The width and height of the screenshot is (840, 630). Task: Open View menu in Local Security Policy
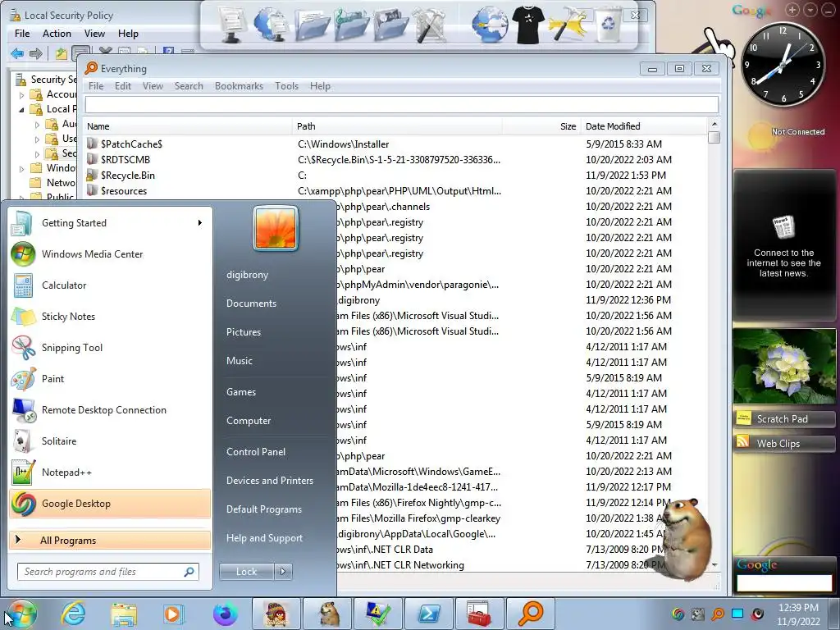point(94,33)
